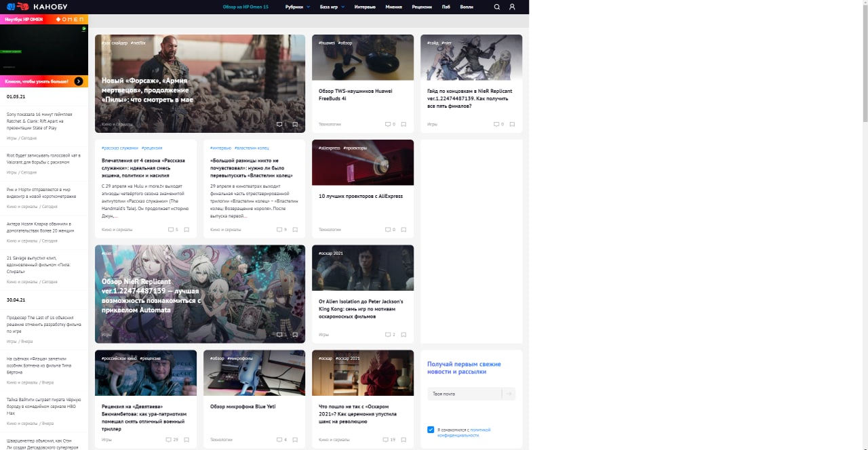Select the #оскар 2021 tag on Alien card
This screenshot has height=450, width=868.
331,253
